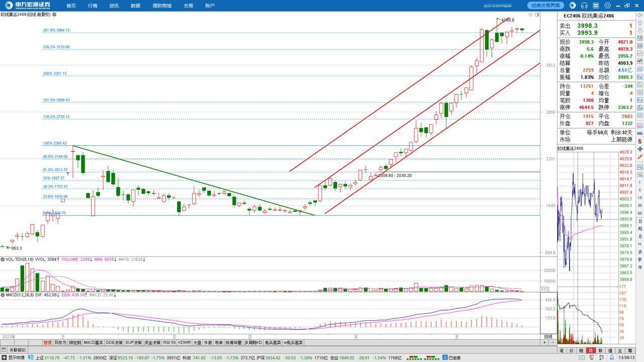
Task: Open the layout grid icon in title bar
Action: click(x=596, y=6)
